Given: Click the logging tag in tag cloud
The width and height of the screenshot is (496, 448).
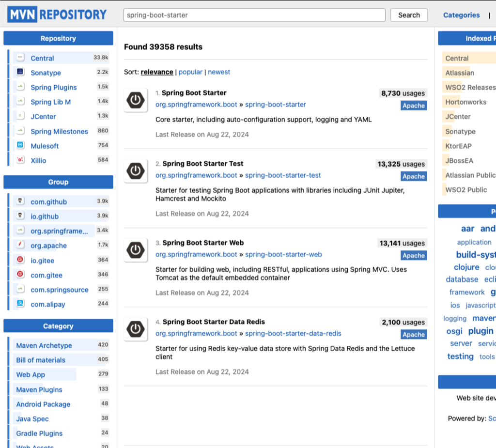Looking at the screenshot, I should [x=455, y=318].
